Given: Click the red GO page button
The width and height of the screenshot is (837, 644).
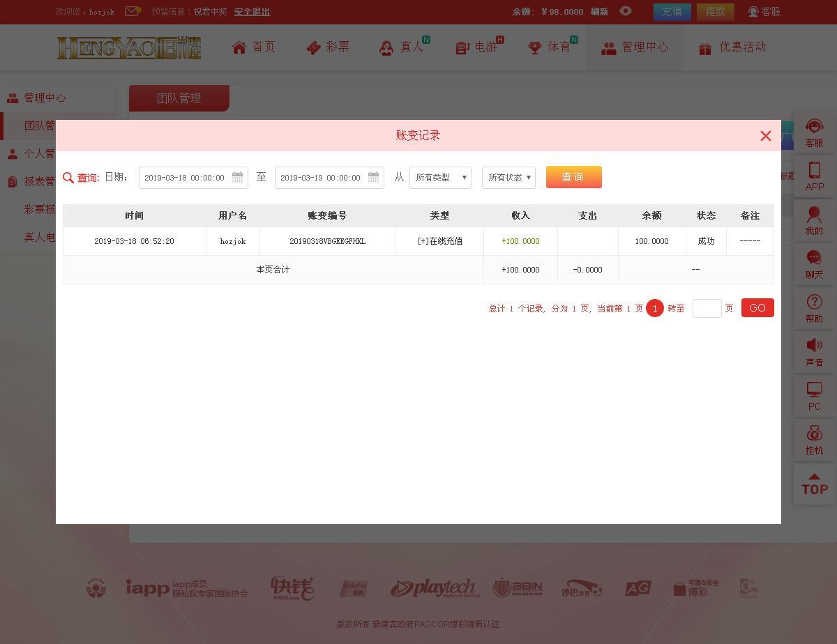Looking at the screenshot, I should [757, 308].
